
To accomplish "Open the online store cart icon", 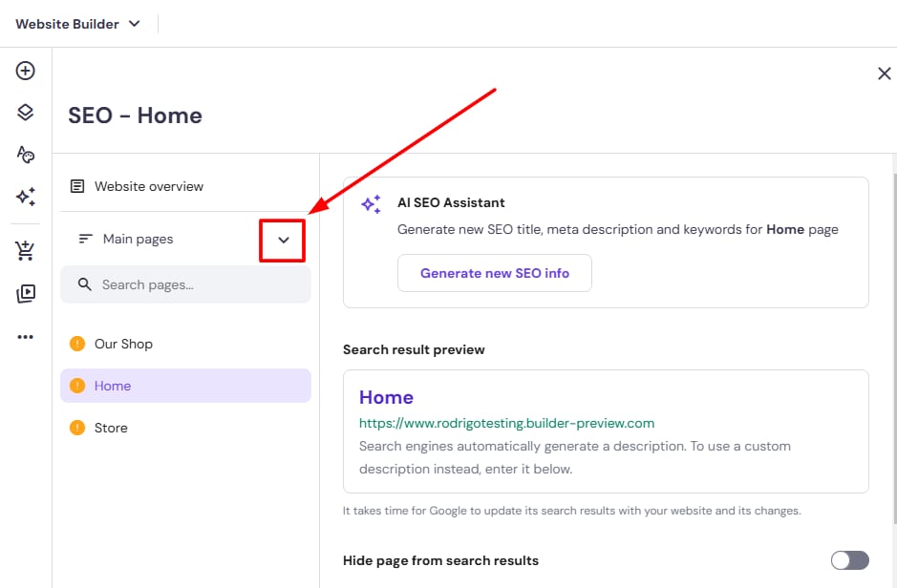I will 26,252.
